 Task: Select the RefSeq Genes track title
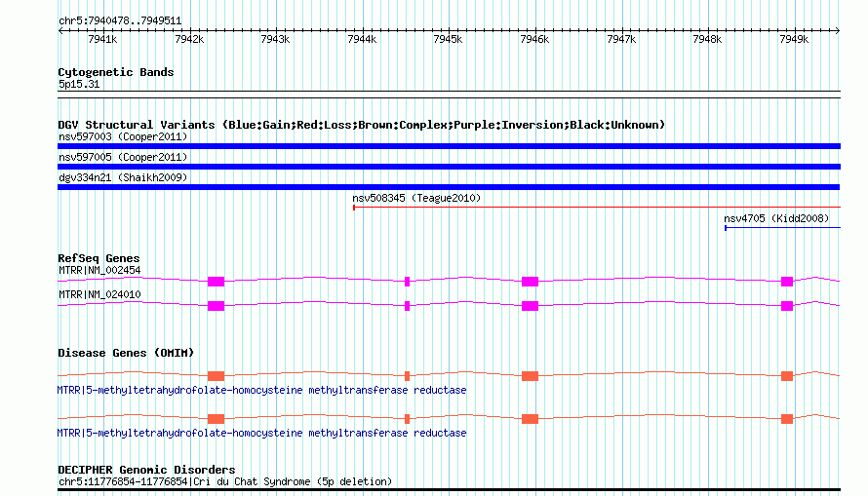point(99,258)
